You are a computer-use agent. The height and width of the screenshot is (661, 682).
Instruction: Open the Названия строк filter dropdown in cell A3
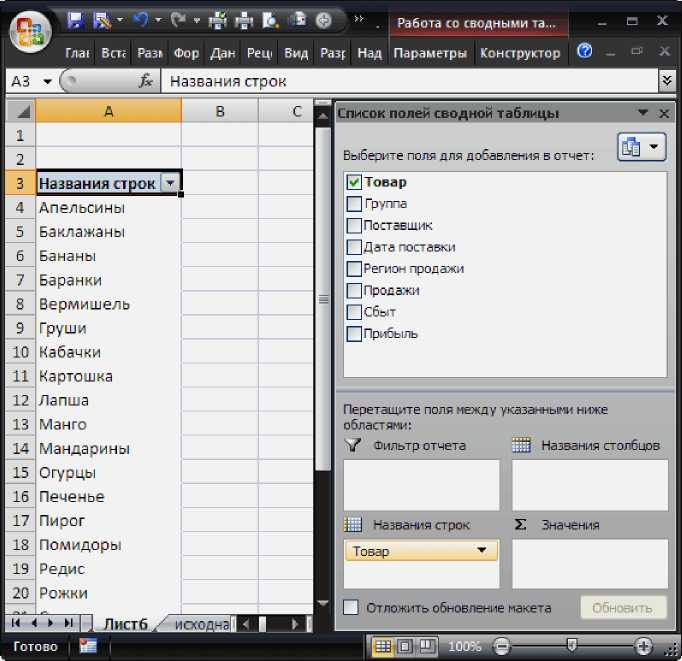[x=171, y=183]
